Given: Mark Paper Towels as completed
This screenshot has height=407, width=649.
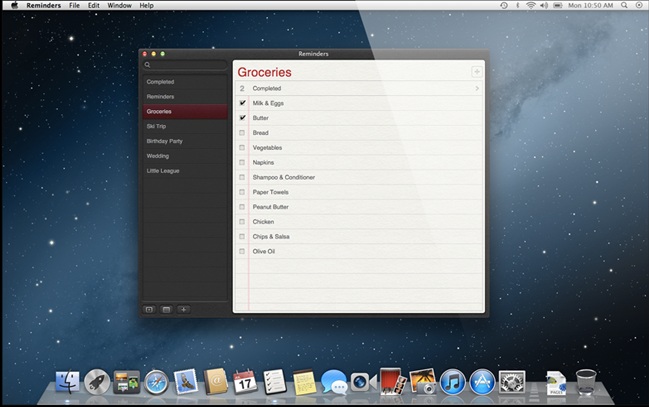Looking at the screenshot, I should (x=242, y=192).
